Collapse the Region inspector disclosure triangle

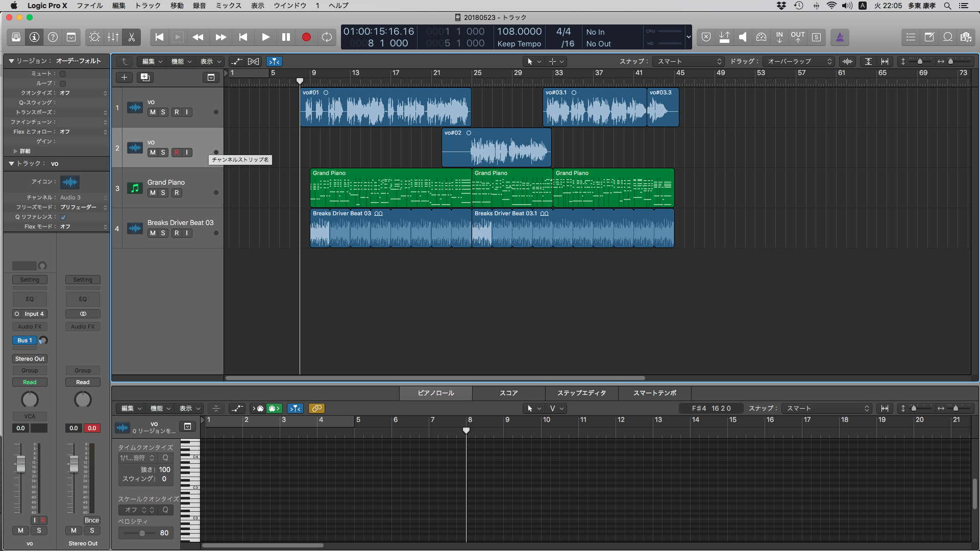point(11,61)
